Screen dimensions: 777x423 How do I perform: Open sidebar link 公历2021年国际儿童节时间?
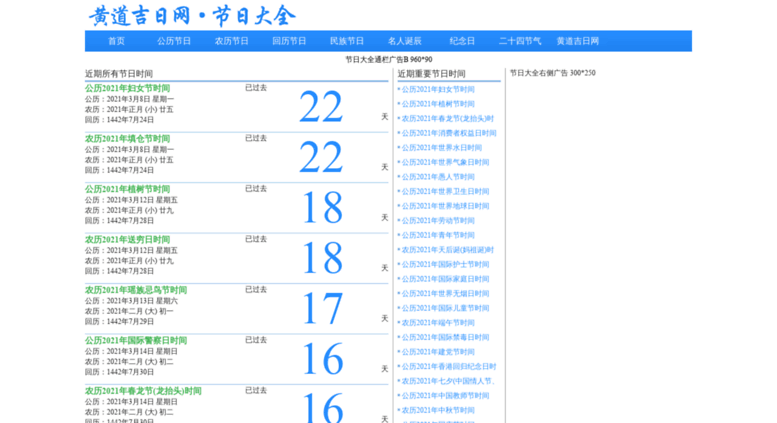click(x=445, y=309)
